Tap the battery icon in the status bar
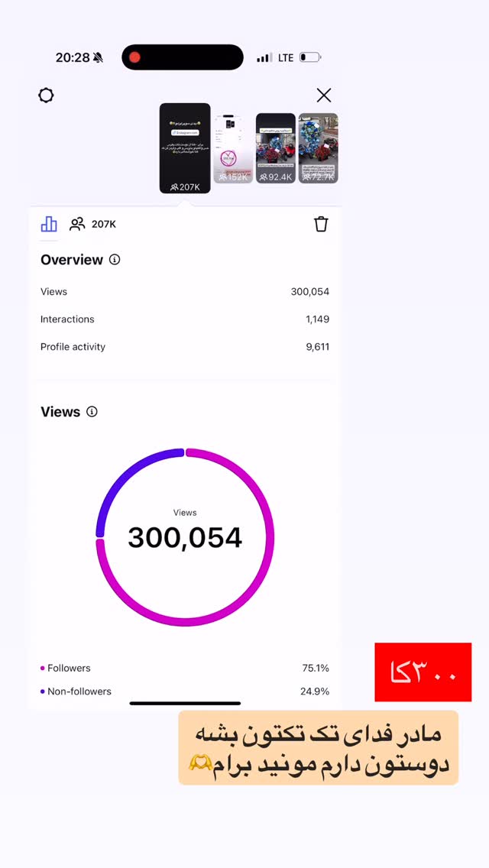Screen dimensions: 489x868 [x=310, y=57]
